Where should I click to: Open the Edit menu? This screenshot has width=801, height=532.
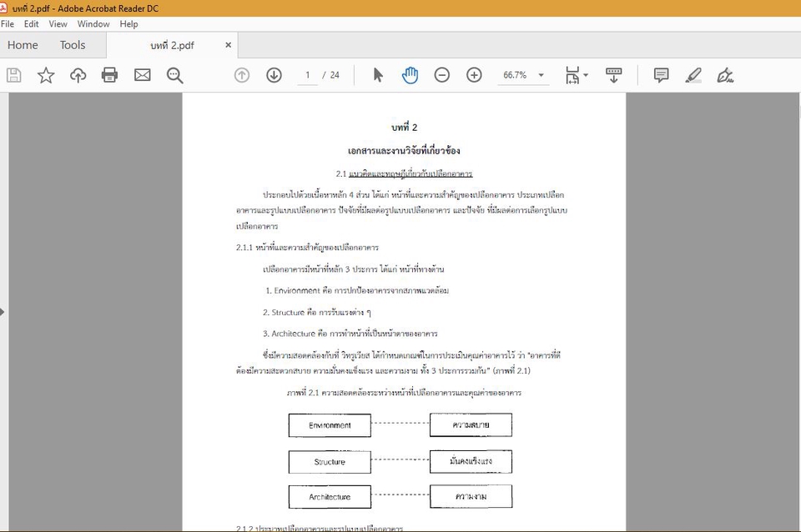(x=31, y=24)
